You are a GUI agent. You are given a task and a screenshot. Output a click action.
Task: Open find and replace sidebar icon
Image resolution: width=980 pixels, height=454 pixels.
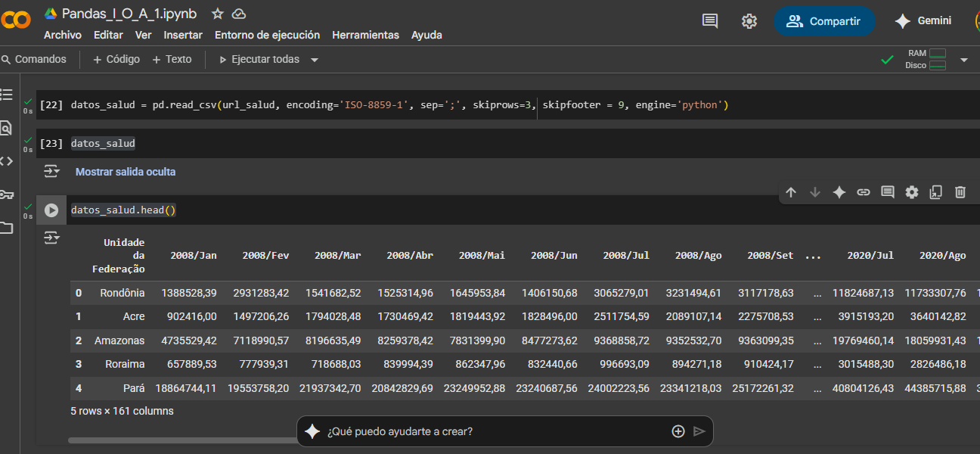[6, 128]
